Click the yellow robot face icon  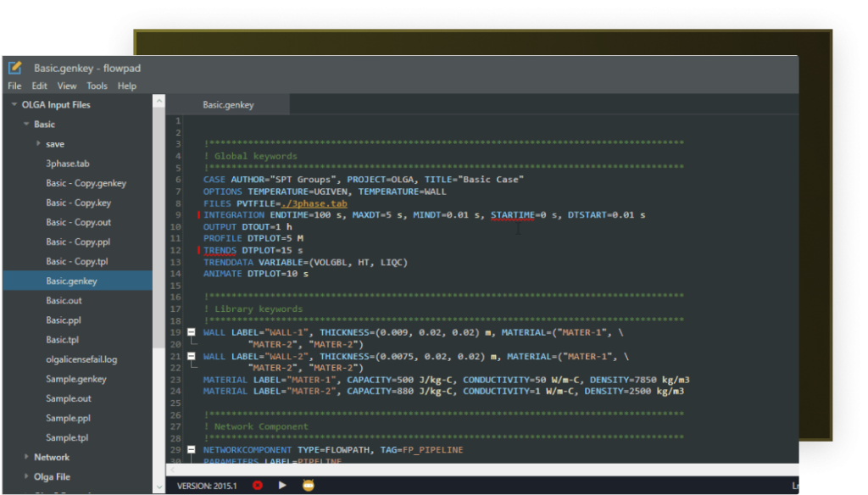click(309, 486)
